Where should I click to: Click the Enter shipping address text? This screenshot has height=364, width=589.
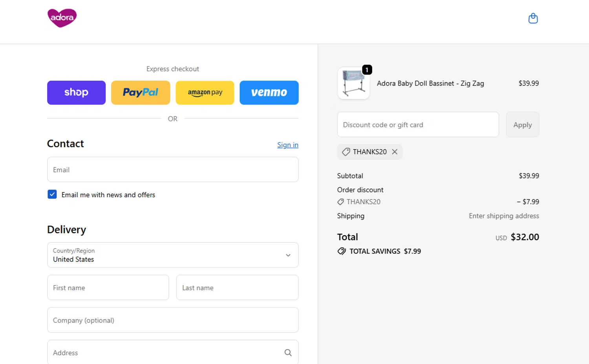pos(504,216)
